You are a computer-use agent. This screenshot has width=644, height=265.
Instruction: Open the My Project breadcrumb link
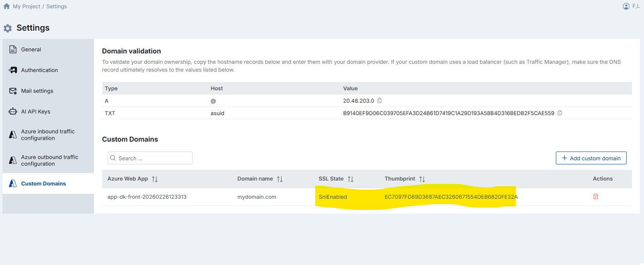(26, 6)
